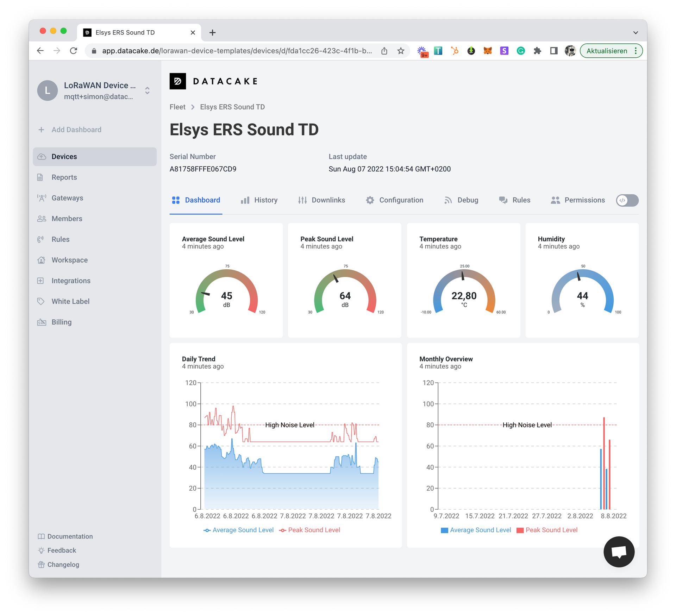The image size is (676, 616).
Task: Open the Configuration tab
Action: click(401, 200)
